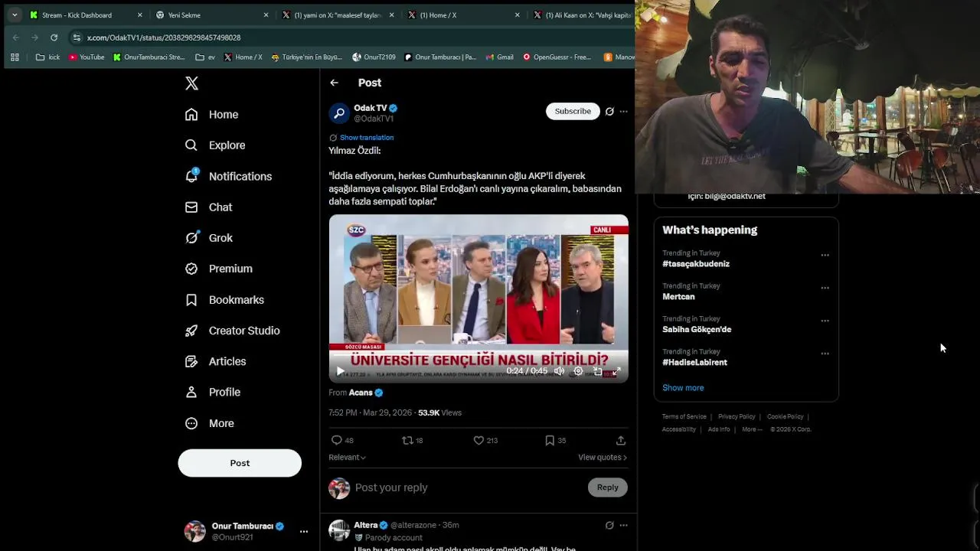The height and width of the screenshot is (551, 980).
Task: Play the video in the post
Action: 340,371
